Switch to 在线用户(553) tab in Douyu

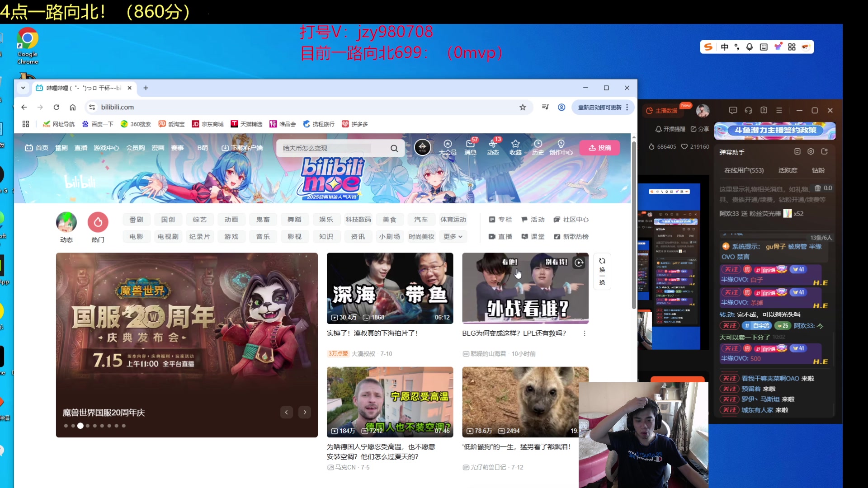[744, 170]
